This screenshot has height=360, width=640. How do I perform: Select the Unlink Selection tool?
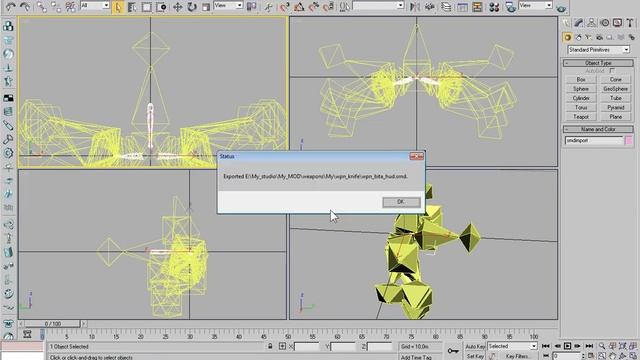point(56,7)
